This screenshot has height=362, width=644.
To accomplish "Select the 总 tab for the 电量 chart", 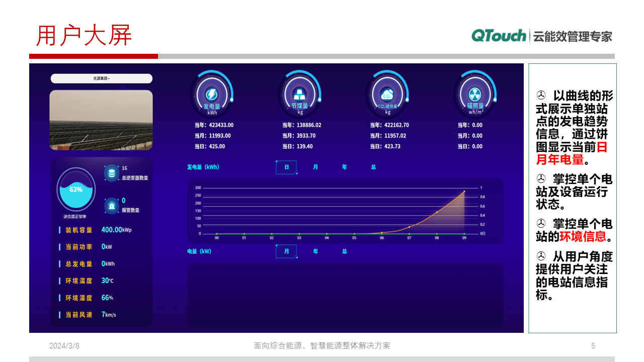I will 344,251.
